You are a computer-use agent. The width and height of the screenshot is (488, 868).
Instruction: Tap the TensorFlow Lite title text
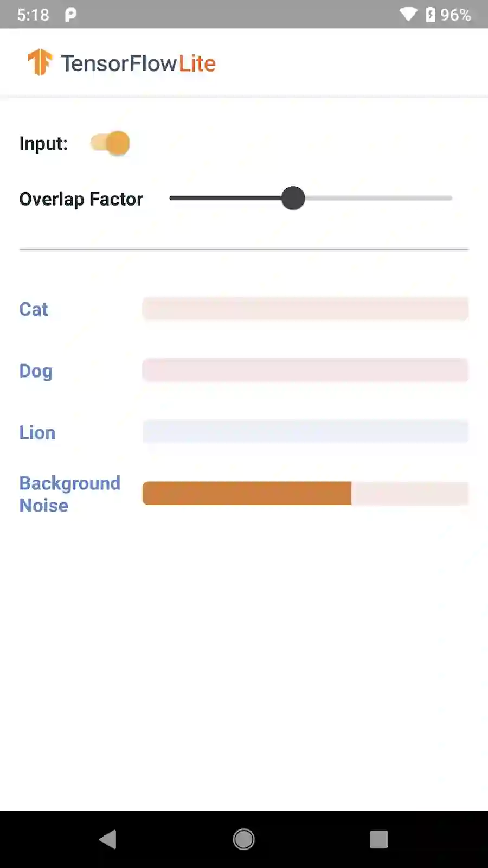click(138, 63)
